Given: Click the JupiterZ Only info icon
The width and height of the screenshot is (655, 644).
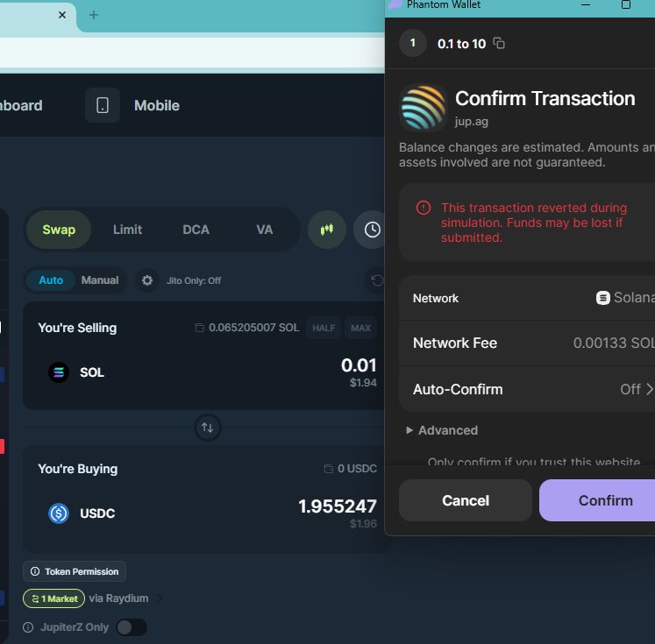Looking at the screenshot, I should coord(28,626).
